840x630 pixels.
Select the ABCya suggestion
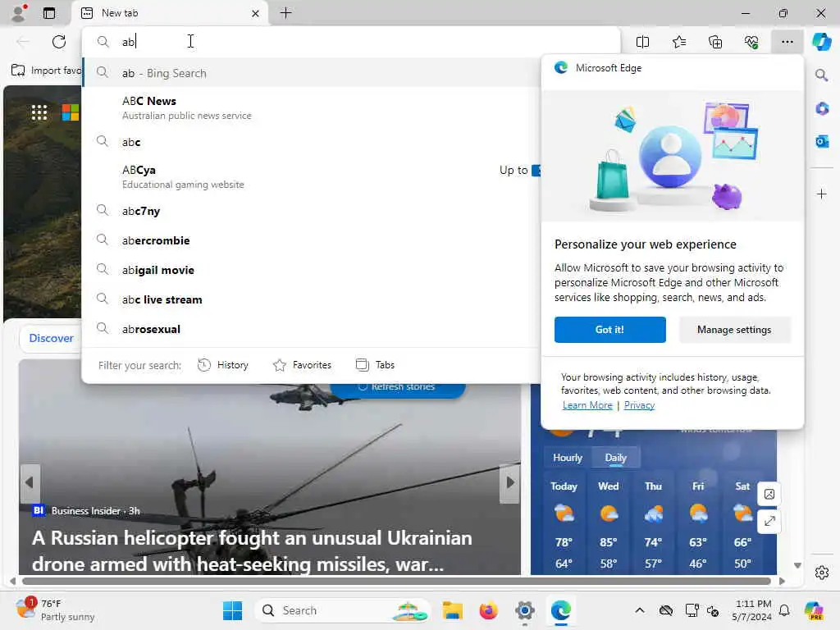(312, 176)
